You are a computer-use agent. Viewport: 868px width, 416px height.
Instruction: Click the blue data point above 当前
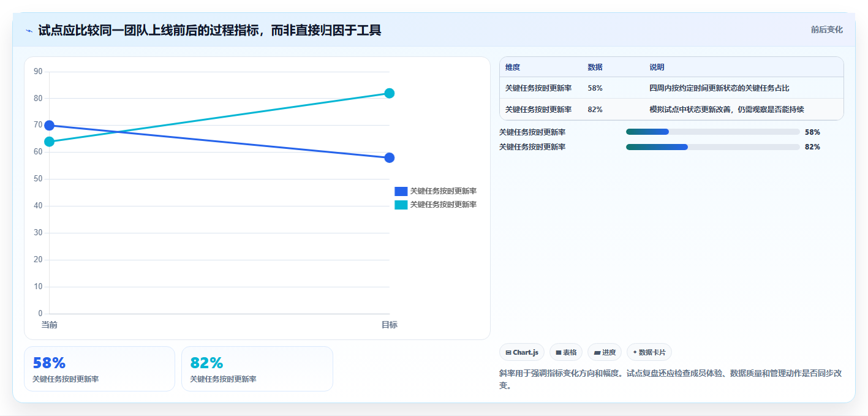[x=50, y=126]
